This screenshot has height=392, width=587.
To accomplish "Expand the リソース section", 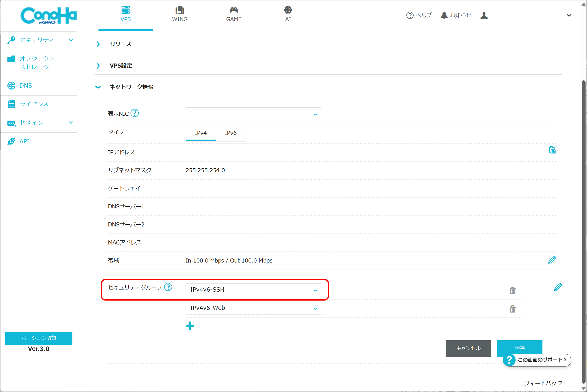I will pos(121,44).
